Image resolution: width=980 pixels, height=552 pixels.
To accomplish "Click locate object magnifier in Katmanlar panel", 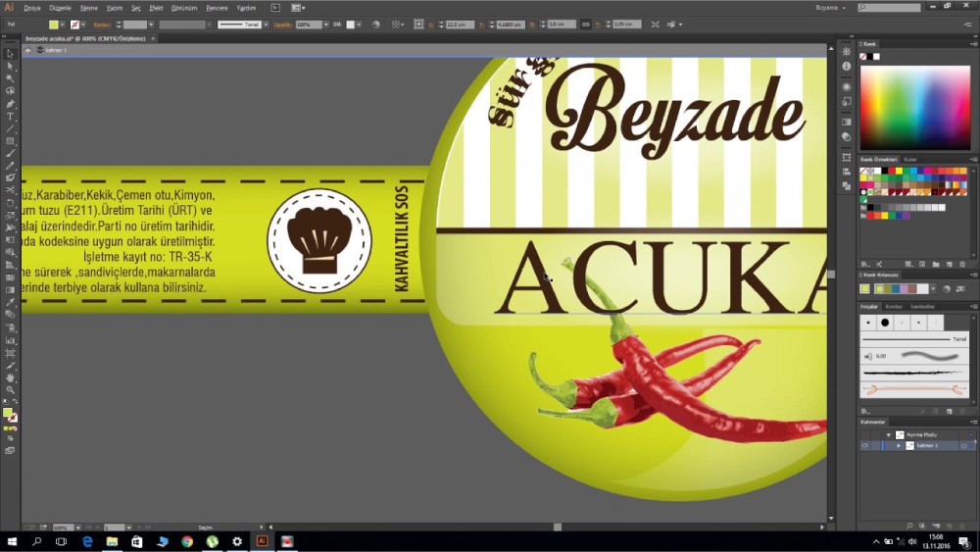I will point(909,526).
